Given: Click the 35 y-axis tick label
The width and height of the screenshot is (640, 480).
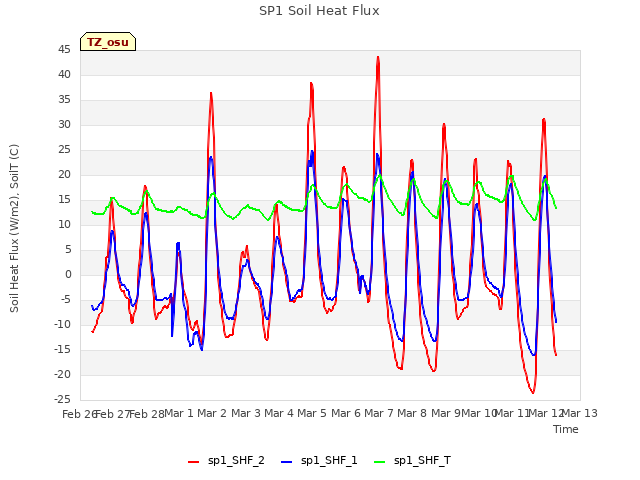Looking at the screenshot, I should [64, 100].
